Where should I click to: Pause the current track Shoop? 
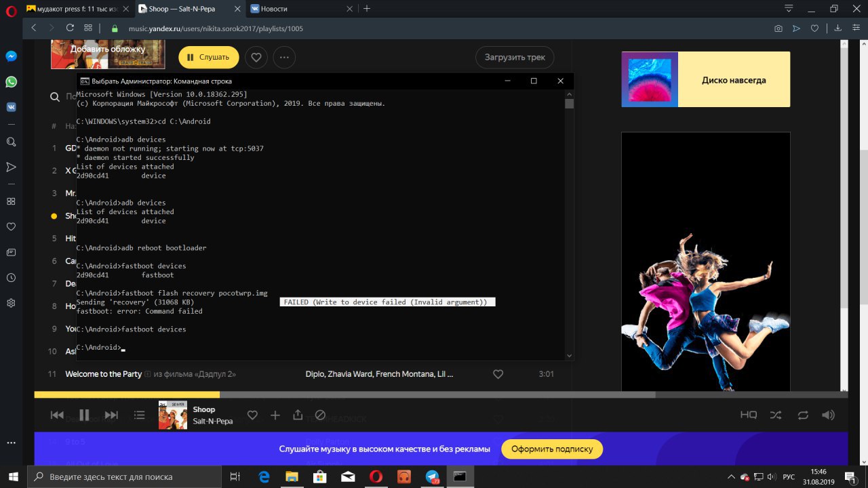[x=85, y=415]
